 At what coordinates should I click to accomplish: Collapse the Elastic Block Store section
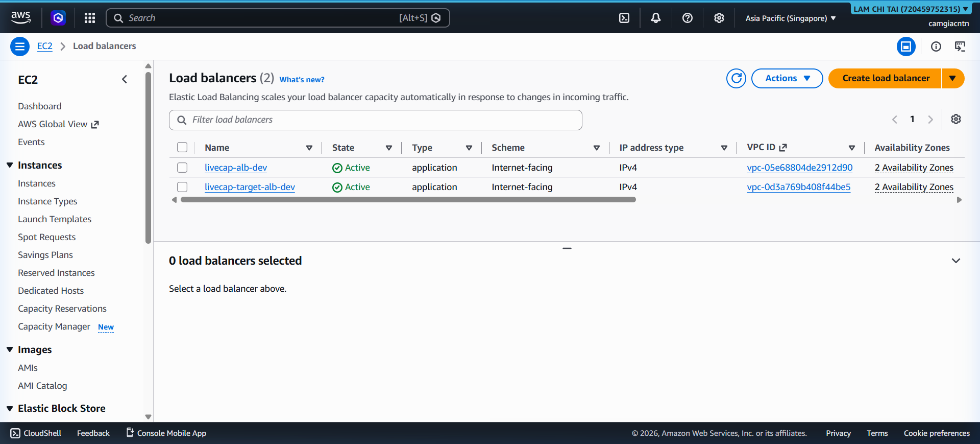click(x=10, y=408)
